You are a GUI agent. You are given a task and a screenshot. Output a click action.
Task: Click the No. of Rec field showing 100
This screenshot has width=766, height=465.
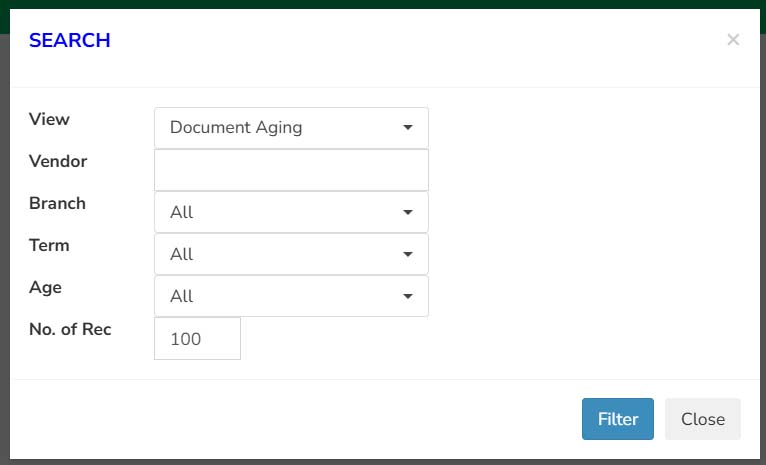(x=197, y=338)
